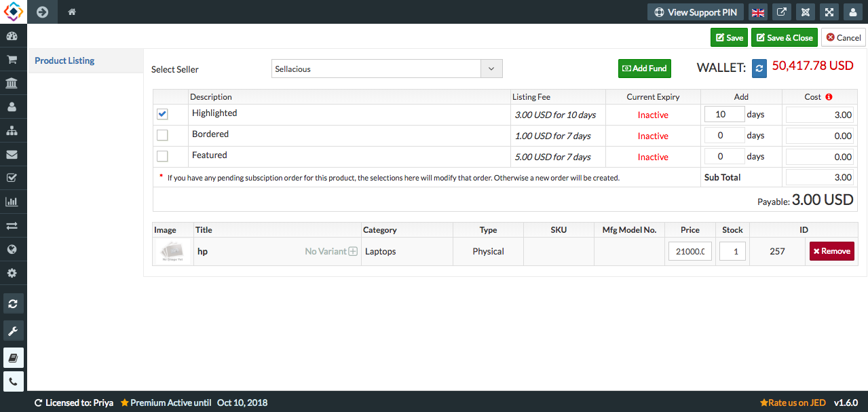Click the green Save button
The width and height of the screenshot is (868, 412).
729,37
